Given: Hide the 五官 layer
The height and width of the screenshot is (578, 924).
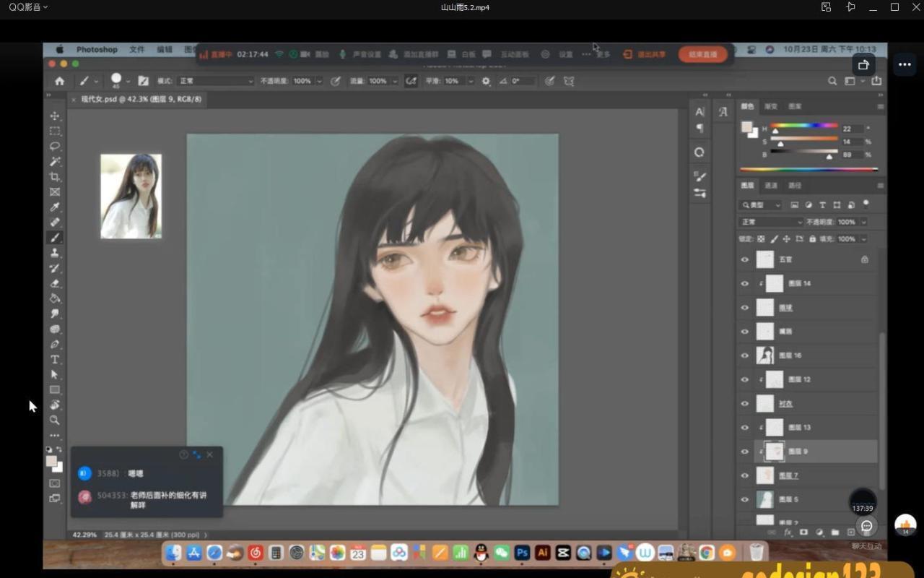Looking at the screenshot, I should coord(745,259).
